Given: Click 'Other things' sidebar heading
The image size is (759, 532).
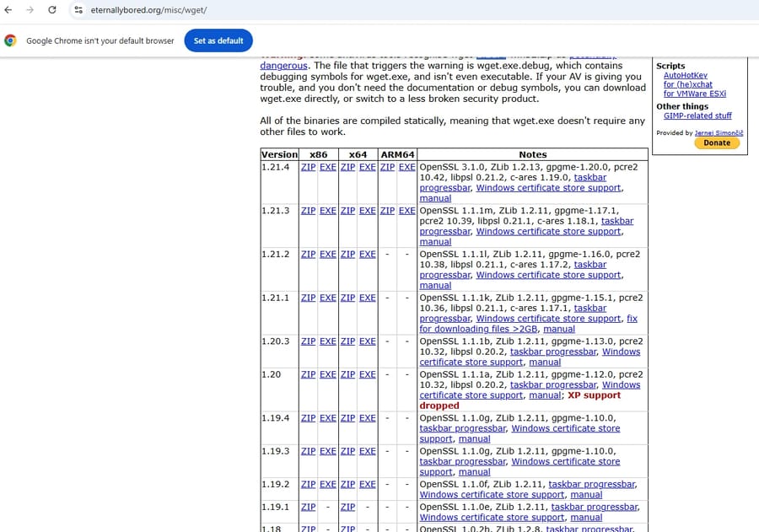Looking at the screenshot, I should (682, 106).
